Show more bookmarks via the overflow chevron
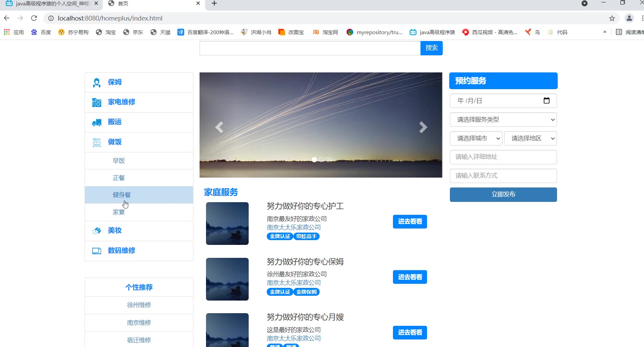644x347 pixels. tap(605, 32)
